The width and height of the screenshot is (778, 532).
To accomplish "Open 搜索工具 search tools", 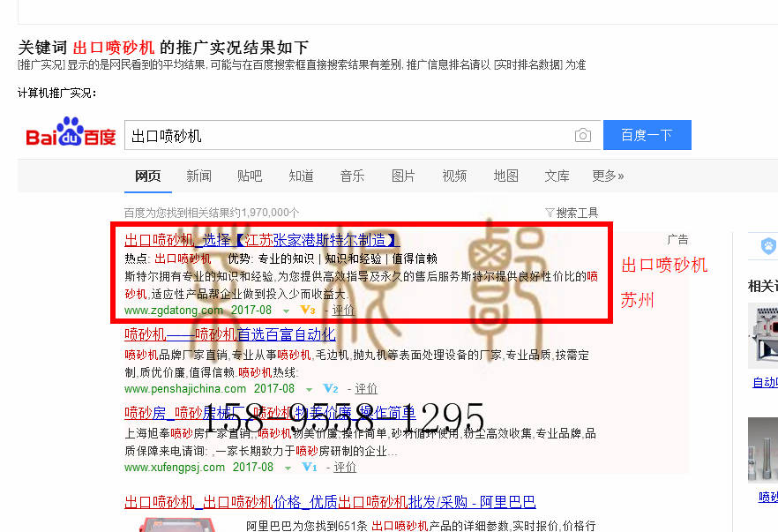I will pyautogui.click(x=577, y=213).
